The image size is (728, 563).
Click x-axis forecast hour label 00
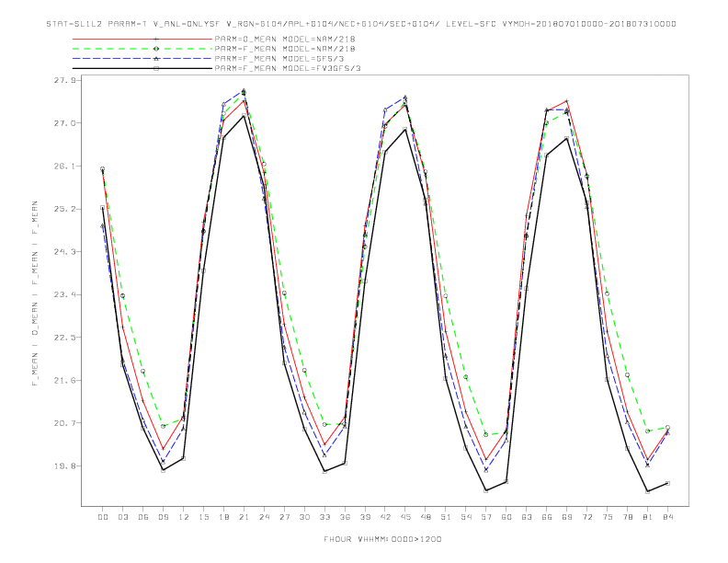pyautogui.click(x=103, y=517)
